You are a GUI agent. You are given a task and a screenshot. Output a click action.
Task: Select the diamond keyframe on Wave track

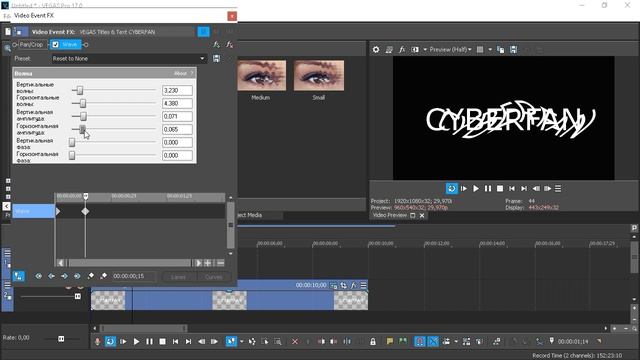point(85,211)
